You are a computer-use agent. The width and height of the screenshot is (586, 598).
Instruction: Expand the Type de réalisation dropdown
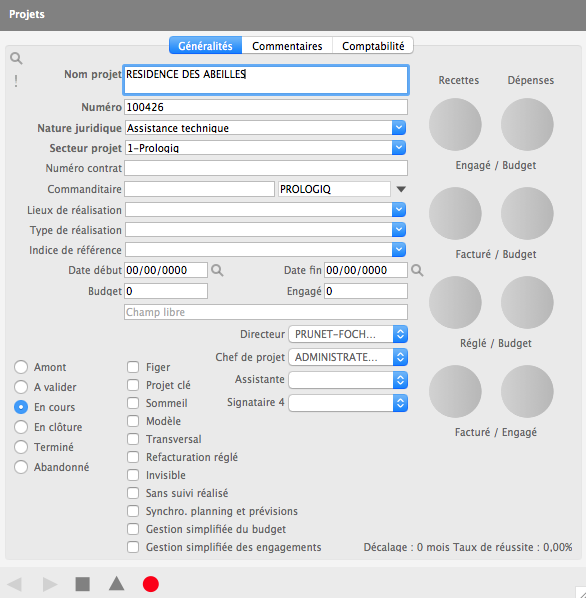(399, 230)
